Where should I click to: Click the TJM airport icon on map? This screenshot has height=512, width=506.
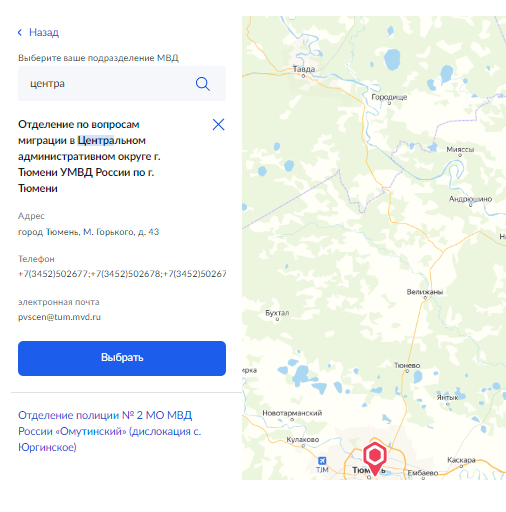tap(322, 461)
